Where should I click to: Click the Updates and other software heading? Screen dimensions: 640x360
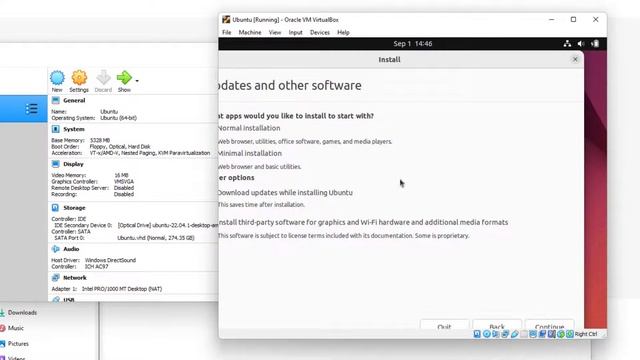tap(290, 85)
